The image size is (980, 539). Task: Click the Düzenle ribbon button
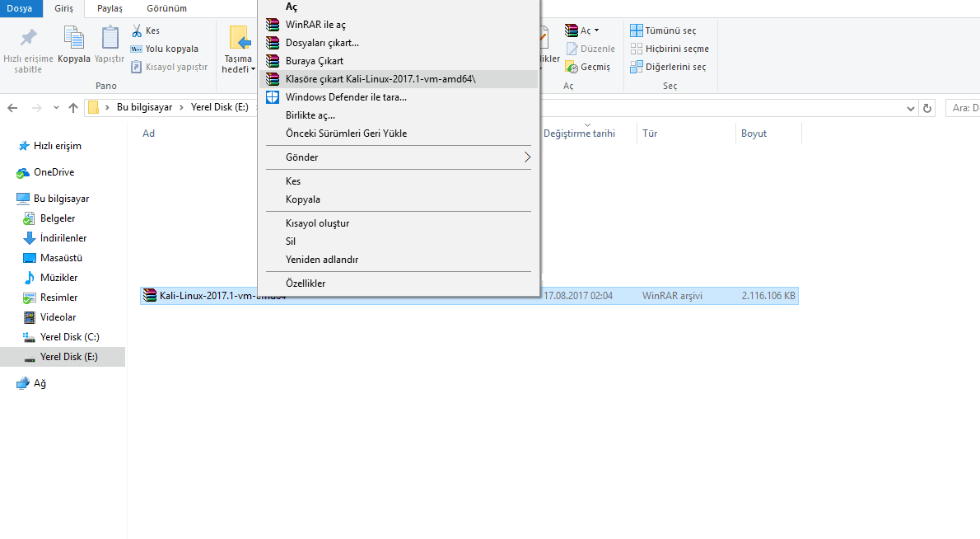pos(590,49)
